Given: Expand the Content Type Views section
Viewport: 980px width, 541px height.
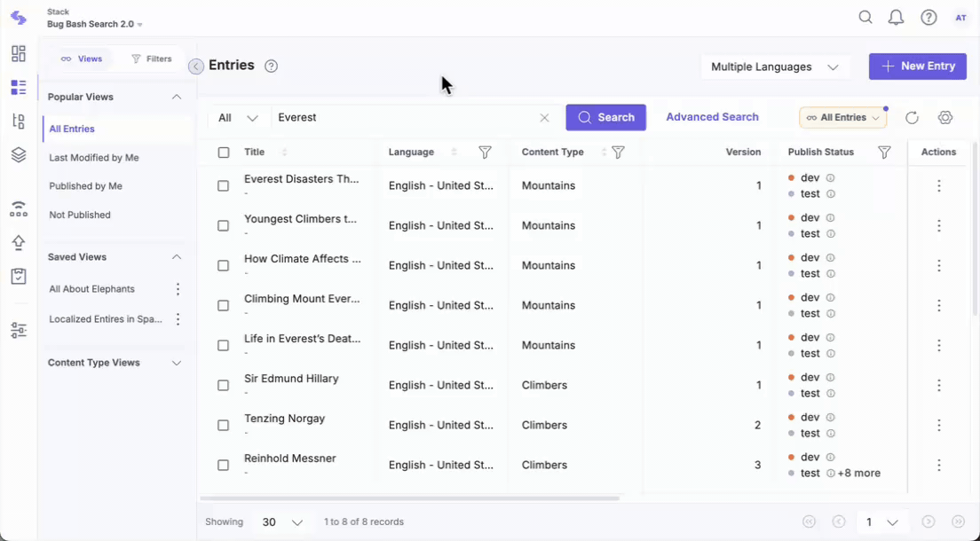Looking at the screenshot, I should (177, 363).
